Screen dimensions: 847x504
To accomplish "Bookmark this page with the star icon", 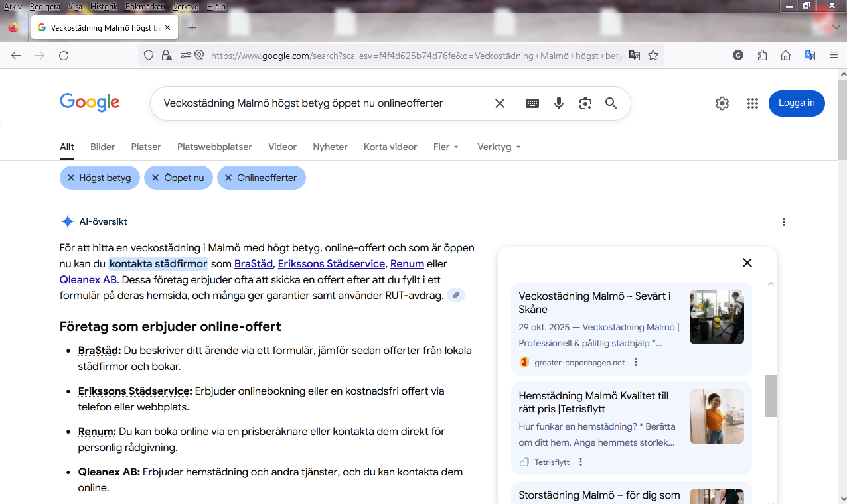I will [653, 55].
